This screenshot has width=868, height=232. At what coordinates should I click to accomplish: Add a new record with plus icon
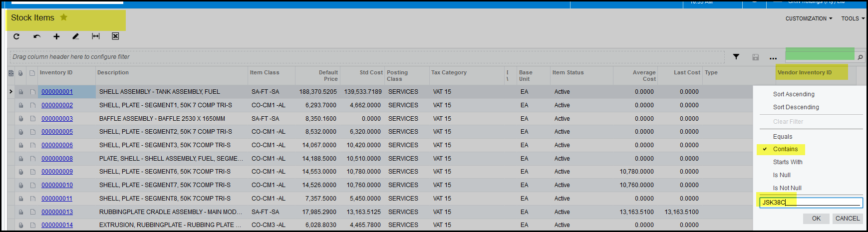[56, 36]
